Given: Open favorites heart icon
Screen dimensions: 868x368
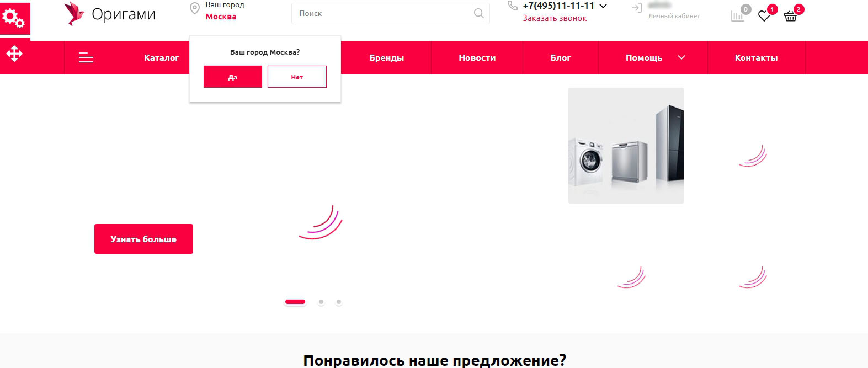Looking at the screenshot, I should (764, 17).
